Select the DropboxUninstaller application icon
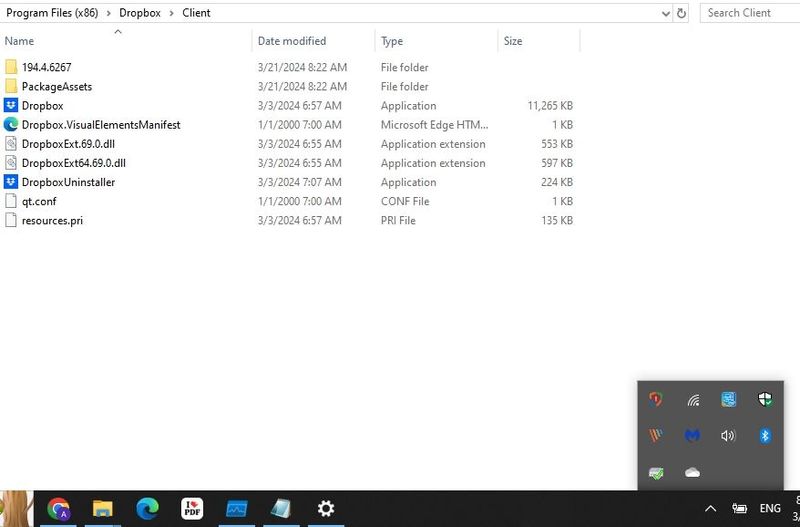Screen dimensions: 800x527 (11, 182)
